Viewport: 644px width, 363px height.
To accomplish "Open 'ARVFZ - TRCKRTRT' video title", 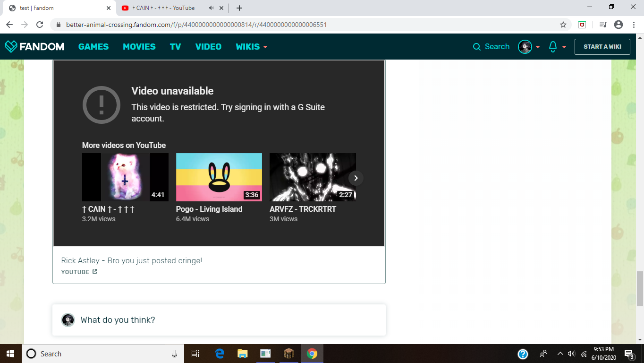I will pyautogui.click(x=303, y=209).
